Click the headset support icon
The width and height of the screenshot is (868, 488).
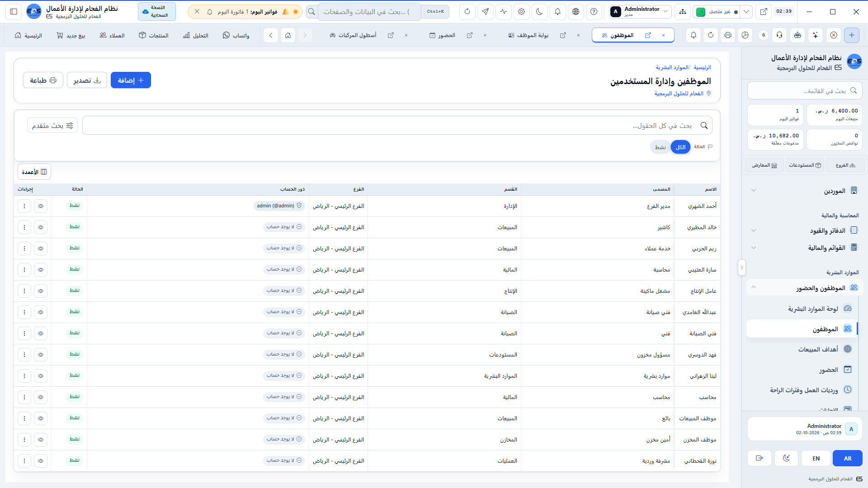(780, 35)
